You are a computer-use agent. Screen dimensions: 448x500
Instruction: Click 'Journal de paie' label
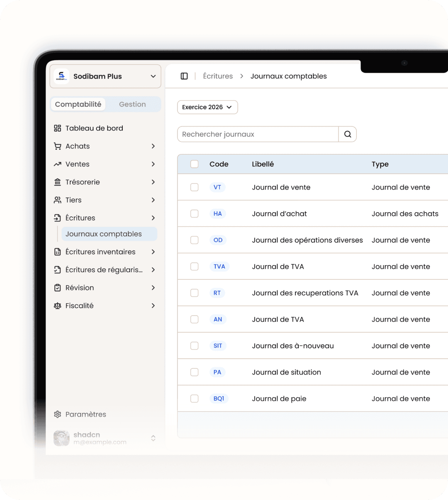click(x=279, y=399)
